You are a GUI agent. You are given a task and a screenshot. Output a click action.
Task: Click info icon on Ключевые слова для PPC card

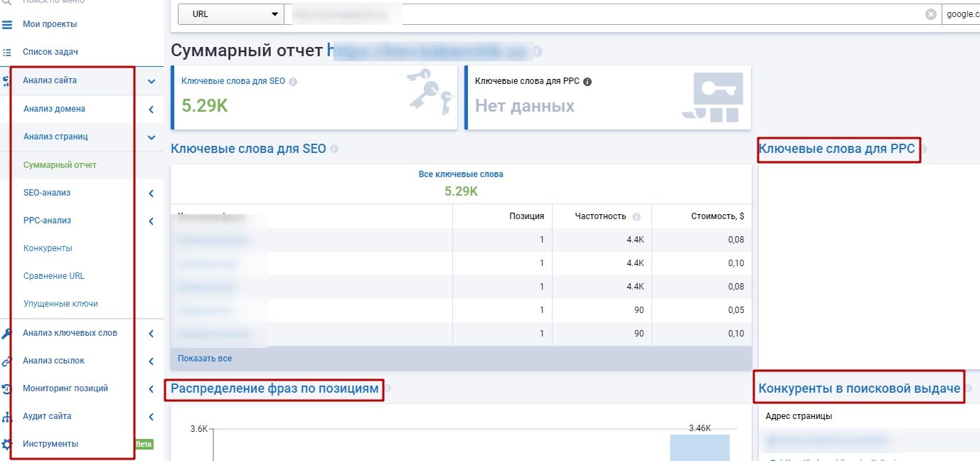tap(587, 82)
